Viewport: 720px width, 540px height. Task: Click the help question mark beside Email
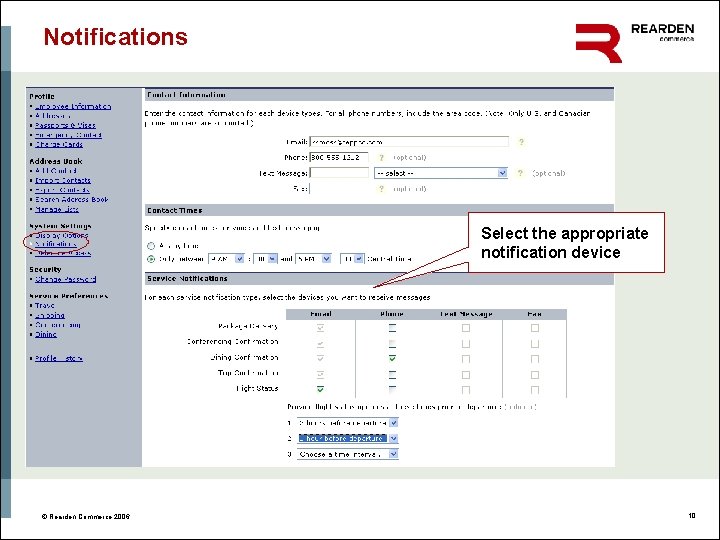click(521, 142)
